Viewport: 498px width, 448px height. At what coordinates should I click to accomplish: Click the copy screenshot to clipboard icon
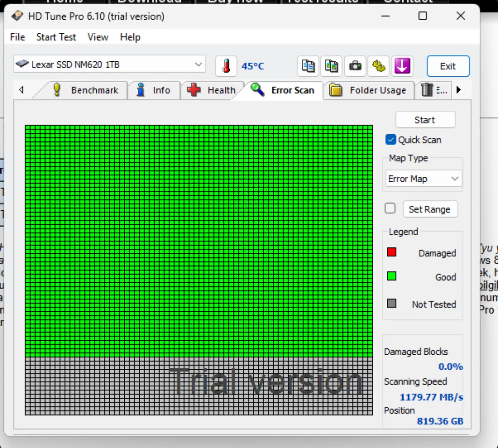click(x=332, y=66)
